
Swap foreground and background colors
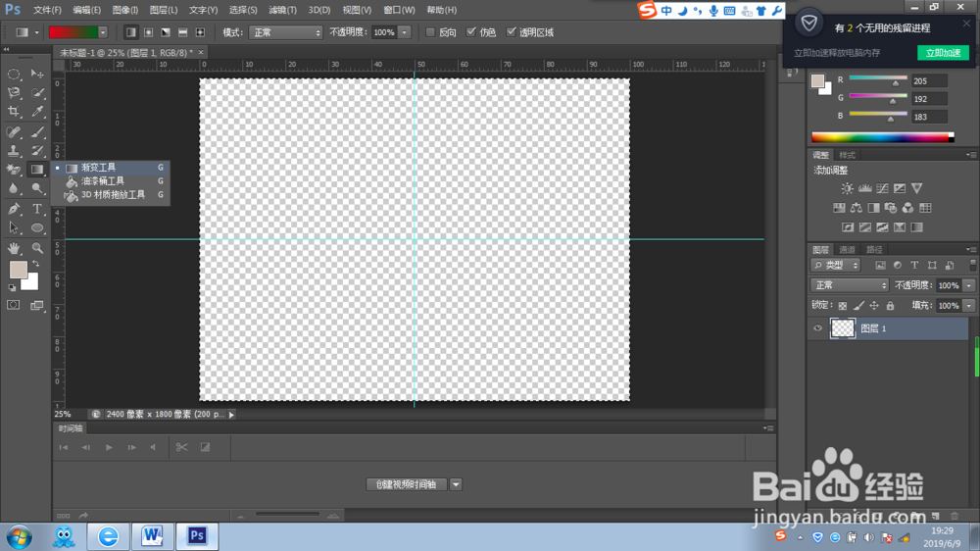[x=36, y=264]
